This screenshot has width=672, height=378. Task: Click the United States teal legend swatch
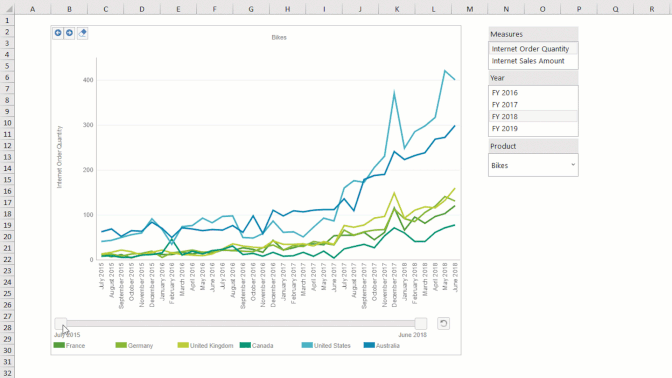pos(307,345)
